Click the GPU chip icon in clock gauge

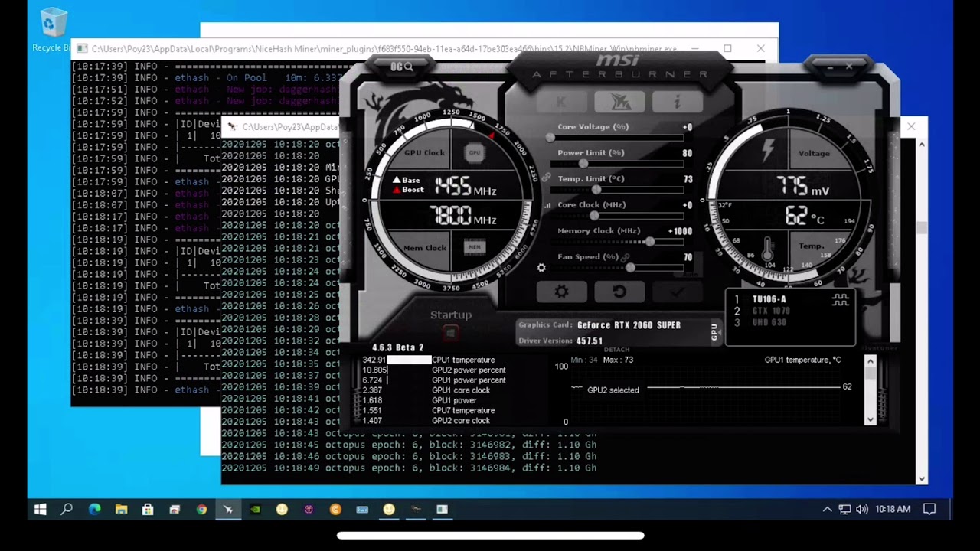[475, 152]
